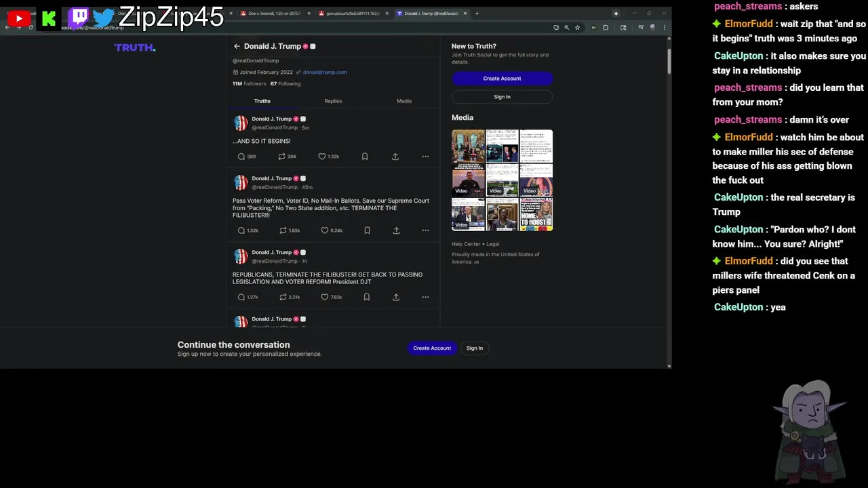868x488 pixels.
Task: Open the Legal link
Action: [x=492, y=244]
